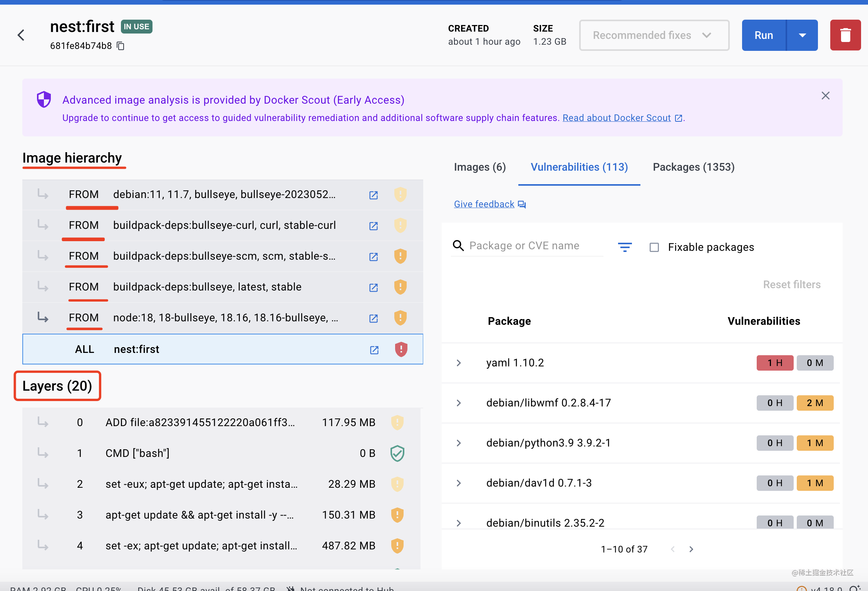This screenshot has width=868, height=591.
Task: Click green shield on CMD bash layer
Action: (397, 453)
